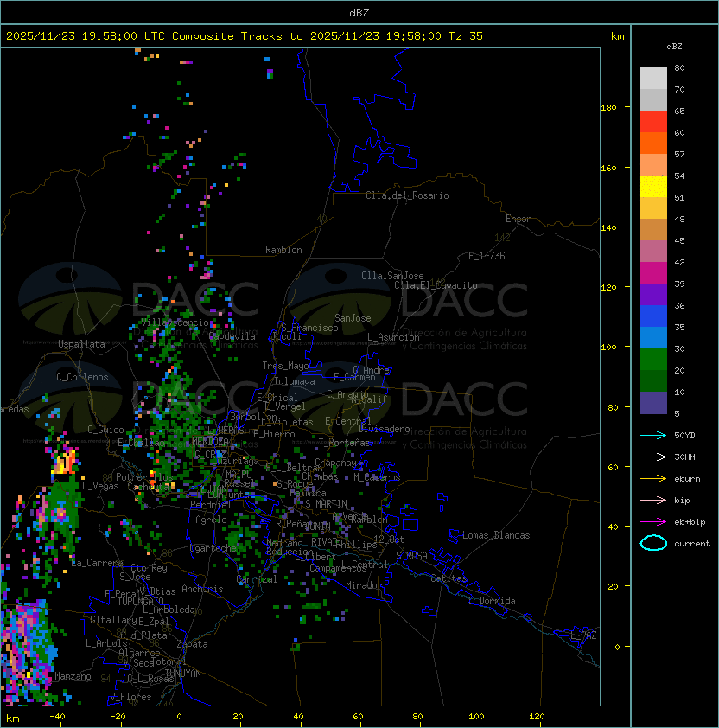Click the cyan 50YD arrow in legend

tap(653, 435)
